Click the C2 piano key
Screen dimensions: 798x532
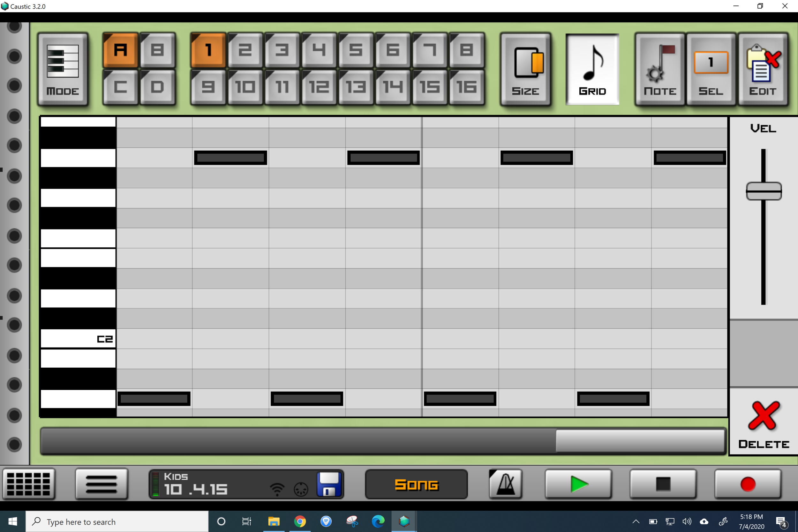point(78,338)
